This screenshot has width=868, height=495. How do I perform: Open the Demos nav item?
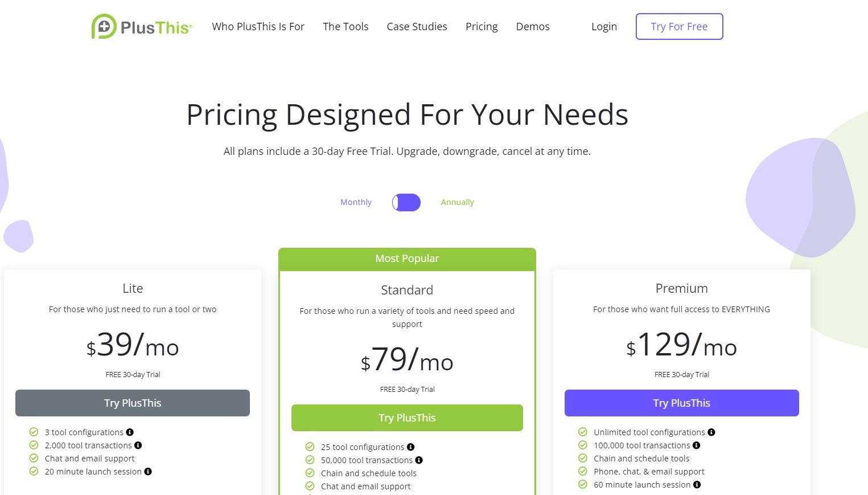coord(533,27)
